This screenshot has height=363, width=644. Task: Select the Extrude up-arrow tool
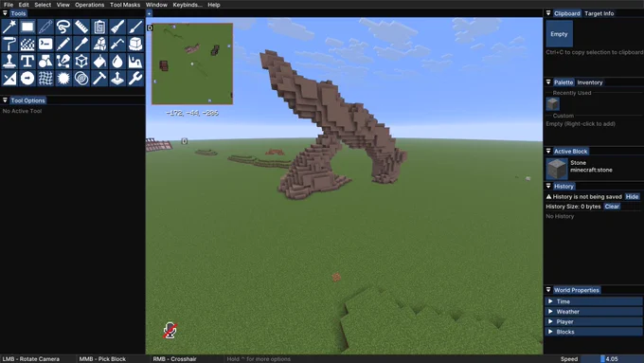coord(117,78)
